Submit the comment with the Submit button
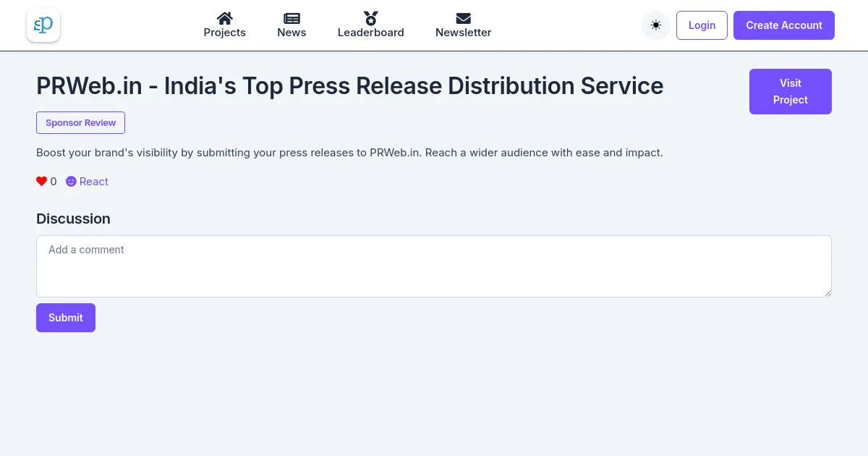The width and height of the screenshot is (868, 456). tap(65, 318)
